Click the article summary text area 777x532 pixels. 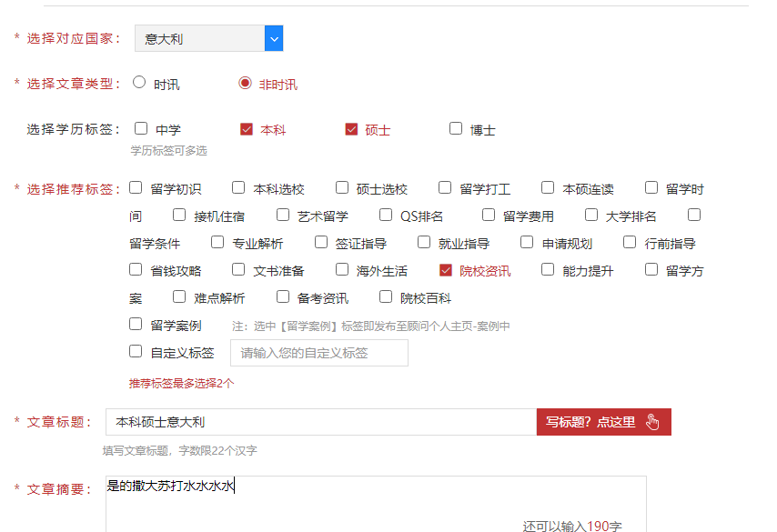click(376, 504)
